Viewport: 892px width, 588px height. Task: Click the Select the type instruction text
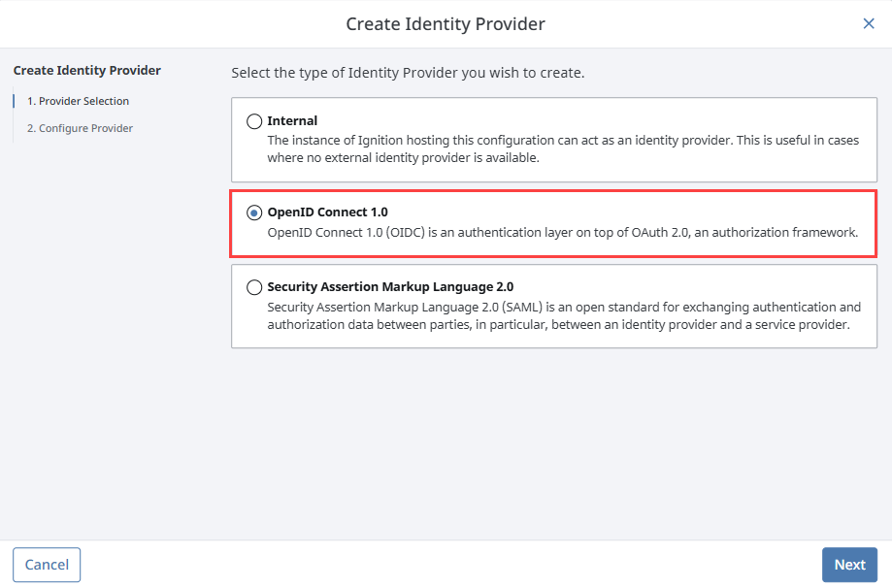pos(408,73)
